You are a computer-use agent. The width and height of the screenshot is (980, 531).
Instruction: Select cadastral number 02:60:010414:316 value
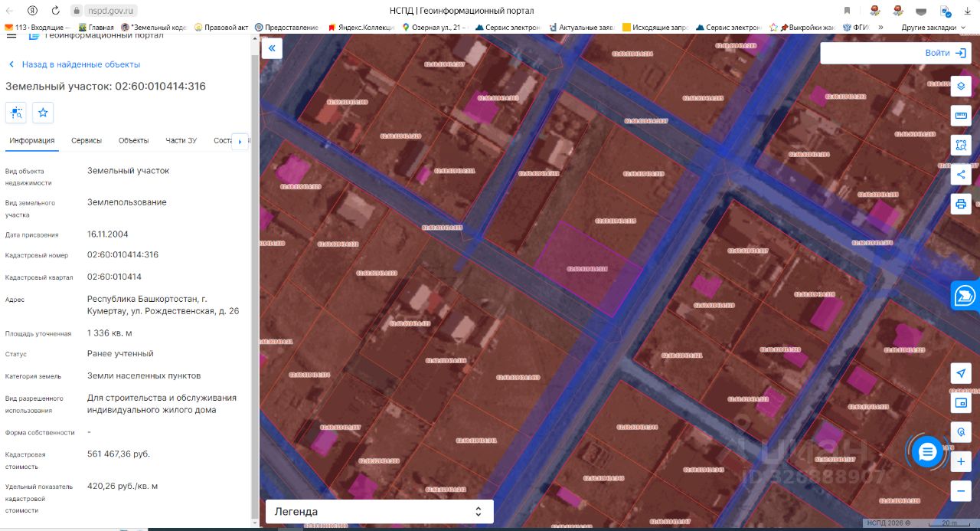(122, 254)
